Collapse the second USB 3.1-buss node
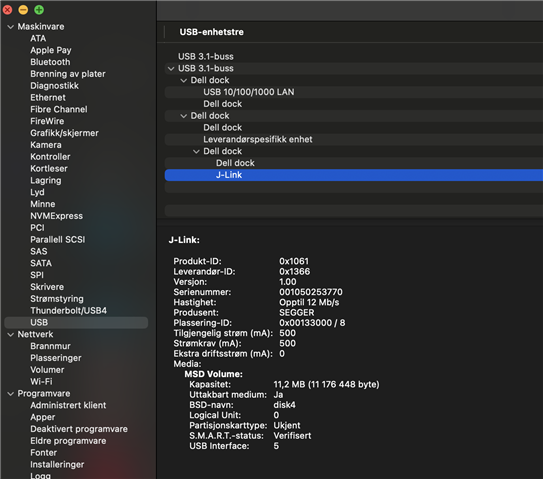 (171, 69)
